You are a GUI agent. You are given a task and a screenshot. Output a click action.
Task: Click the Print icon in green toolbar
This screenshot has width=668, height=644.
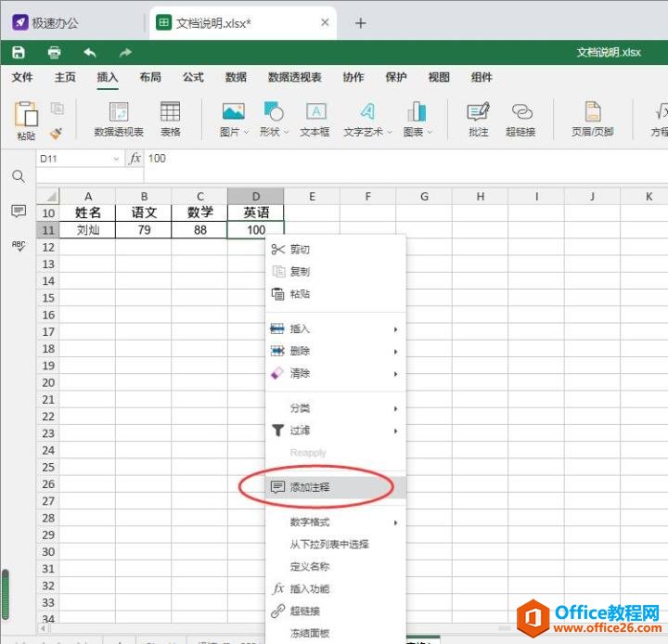click(54, 52)
